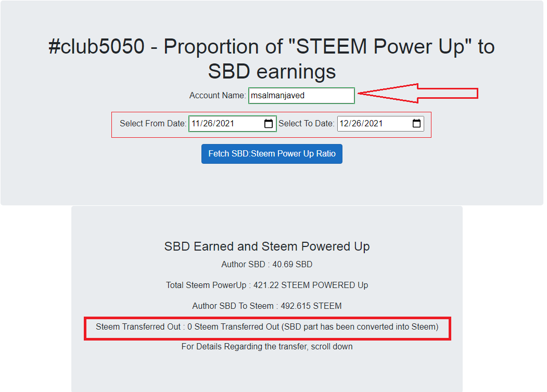The image size is (547, 392).
Task: Select the month in To Date field
Action: [x=344, y=124]
